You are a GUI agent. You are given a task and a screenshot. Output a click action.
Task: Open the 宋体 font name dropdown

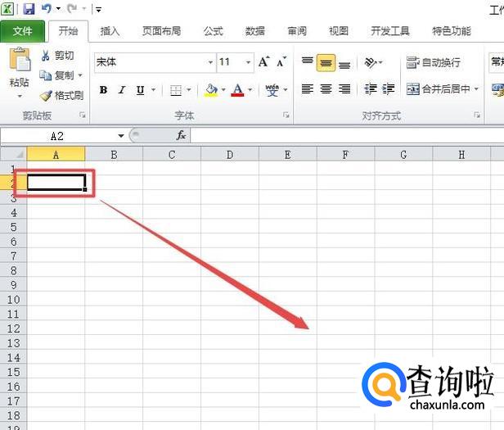tap(210, 62)
